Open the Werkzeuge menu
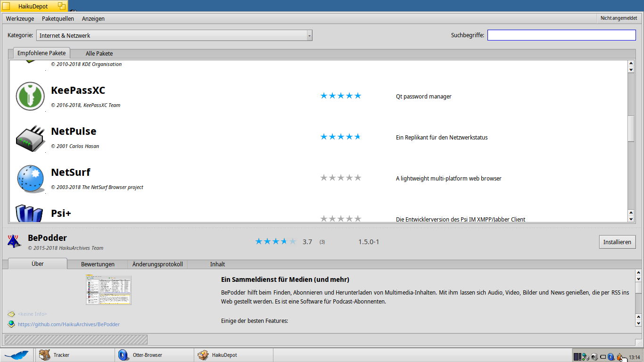644x362 pixels. click(20, 19)
